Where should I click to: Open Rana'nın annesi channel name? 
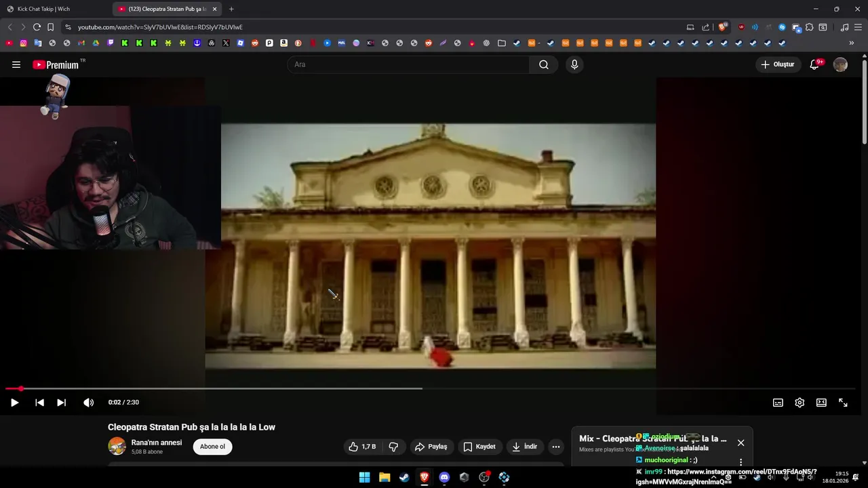coord(157,443)
